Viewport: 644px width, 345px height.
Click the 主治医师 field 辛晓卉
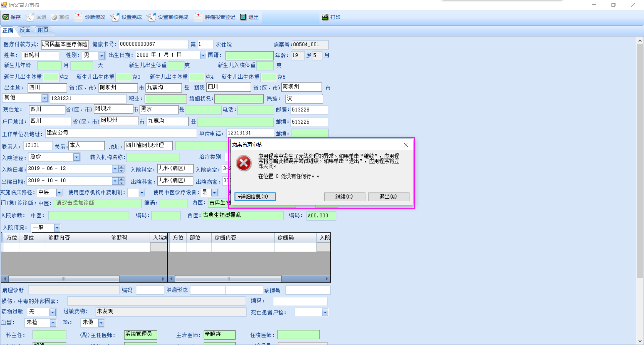pyautogui.click(x=220, y=335)
